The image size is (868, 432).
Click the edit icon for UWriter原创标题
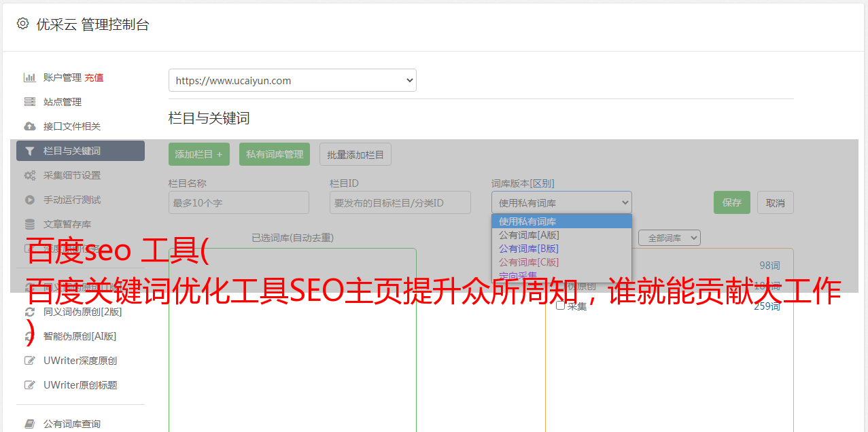(30, 385)
